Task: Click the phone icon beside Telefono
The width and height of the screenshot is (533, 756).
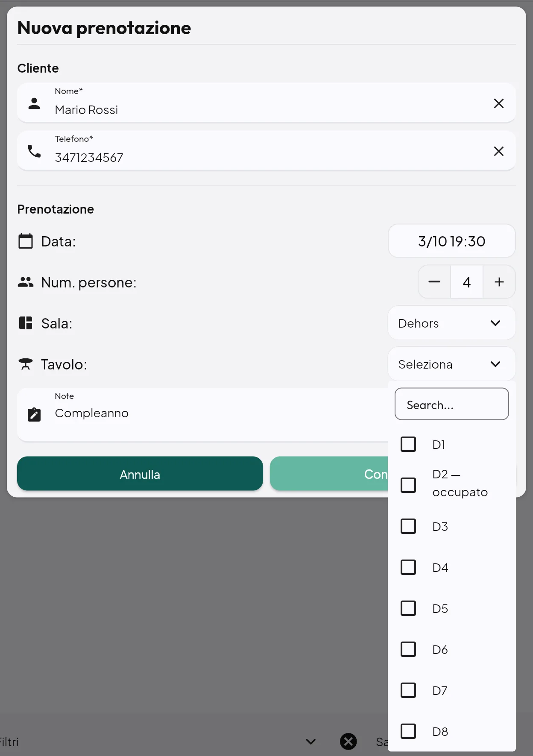Action: (x=34, y=151)
